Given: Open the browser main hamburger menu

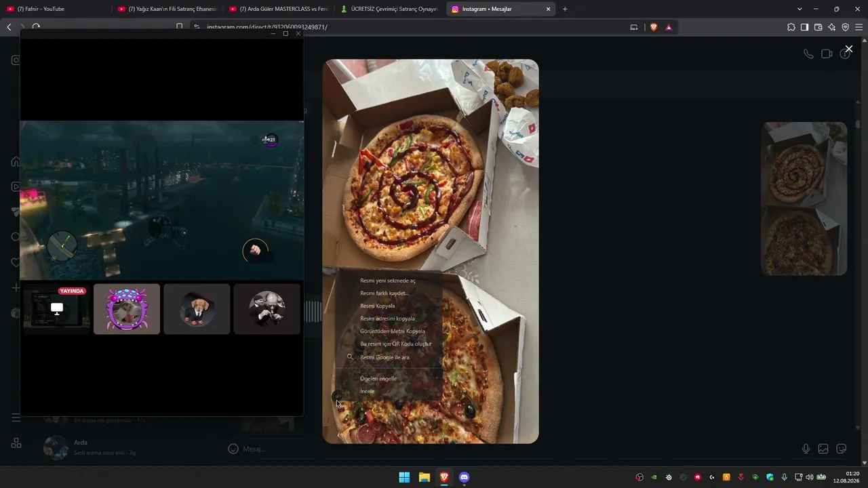Looking at the screenshot, I should tap(859, 27).
